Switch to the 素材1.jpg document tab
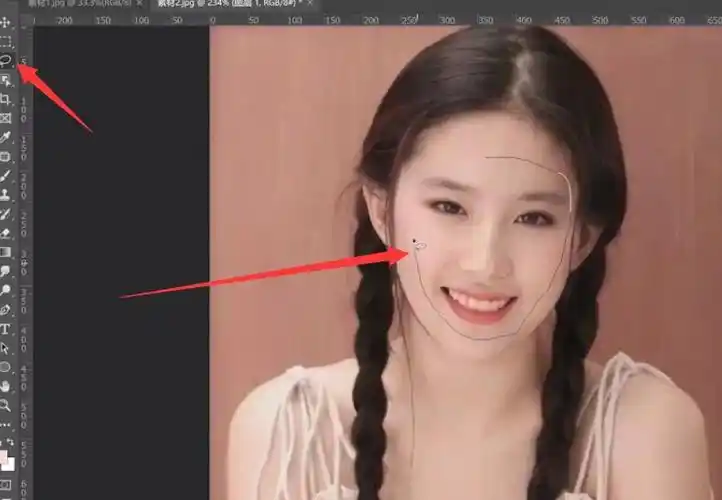Viewport: 722px width, 500px height. (79, 4)
